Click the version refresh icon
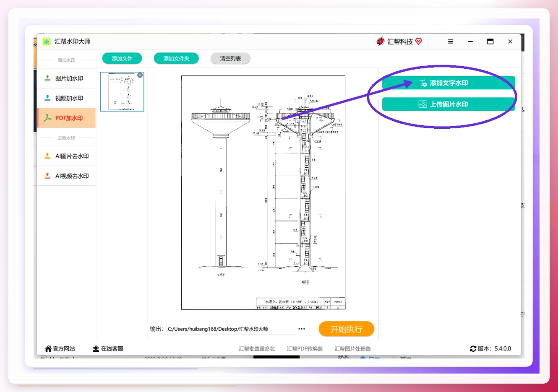Image resolution: width=558 pixels, height=392 pixels. pyautogui.click(x=473, y=349)
